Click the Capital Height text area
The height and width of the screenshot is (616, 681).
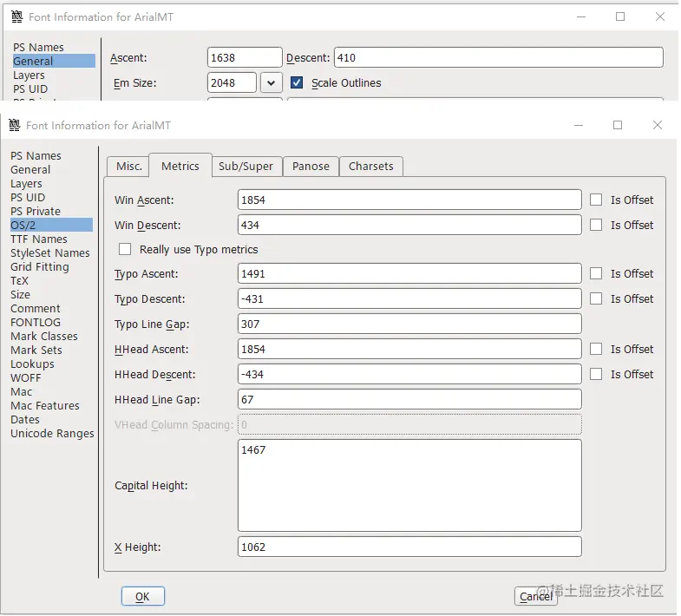(x=409, y=485)
